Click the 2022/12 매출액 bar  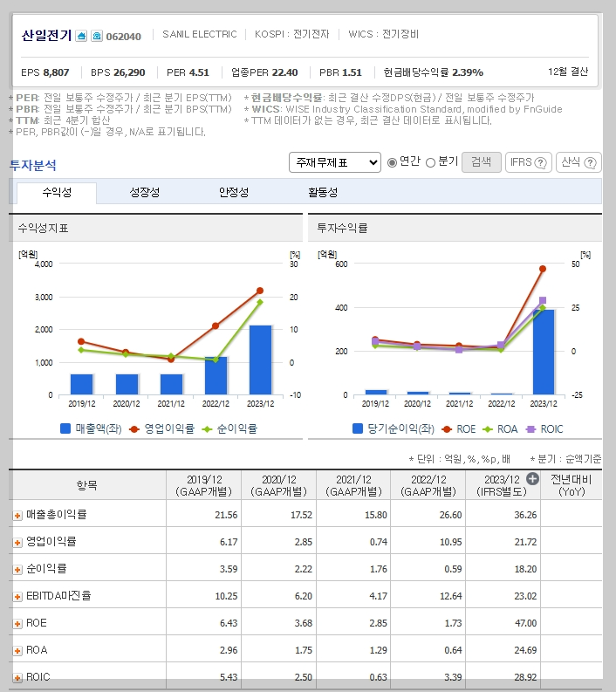pyautogui.click(x=216, y=375)
